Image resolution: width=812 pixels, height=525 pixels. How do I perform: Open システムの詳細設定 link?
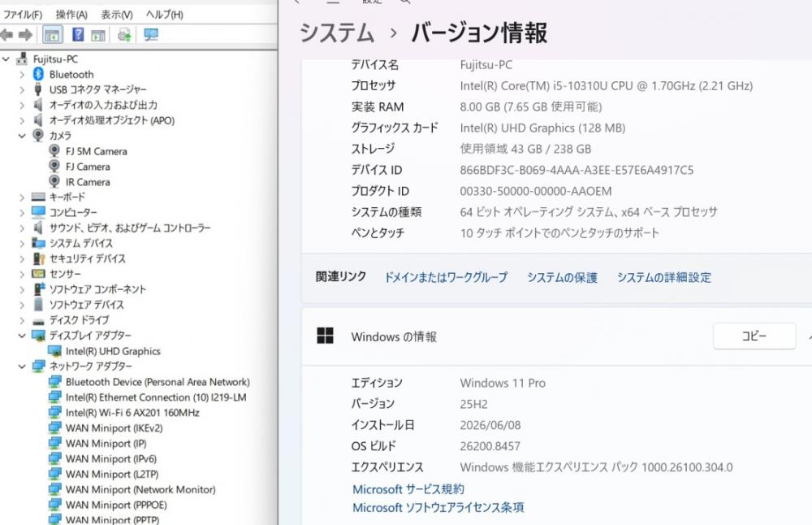coord(664,277)
